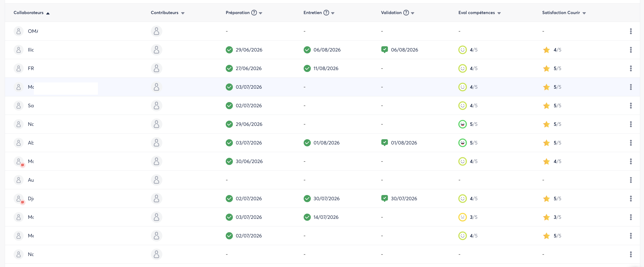
Task: Open the Contributeurs column sort dropdown
Action: click(x=183, y=13)
